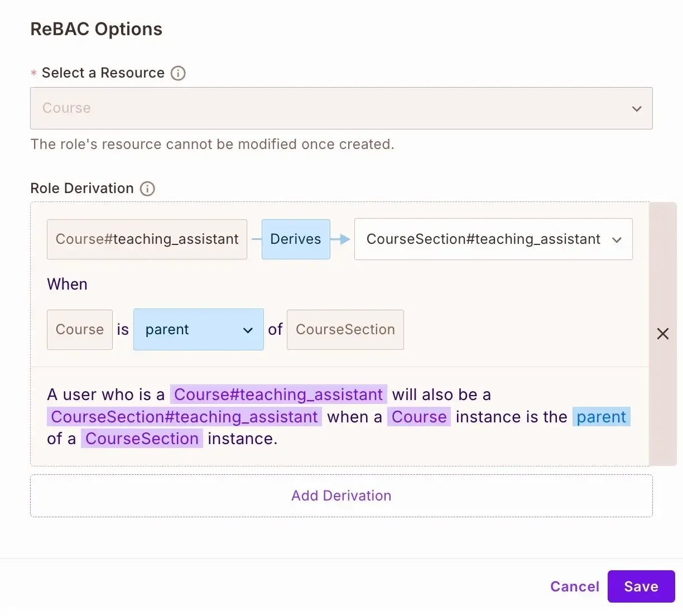Click the Course field in the When condition
This screenshot has height=616, width=683.
[80, 330]
